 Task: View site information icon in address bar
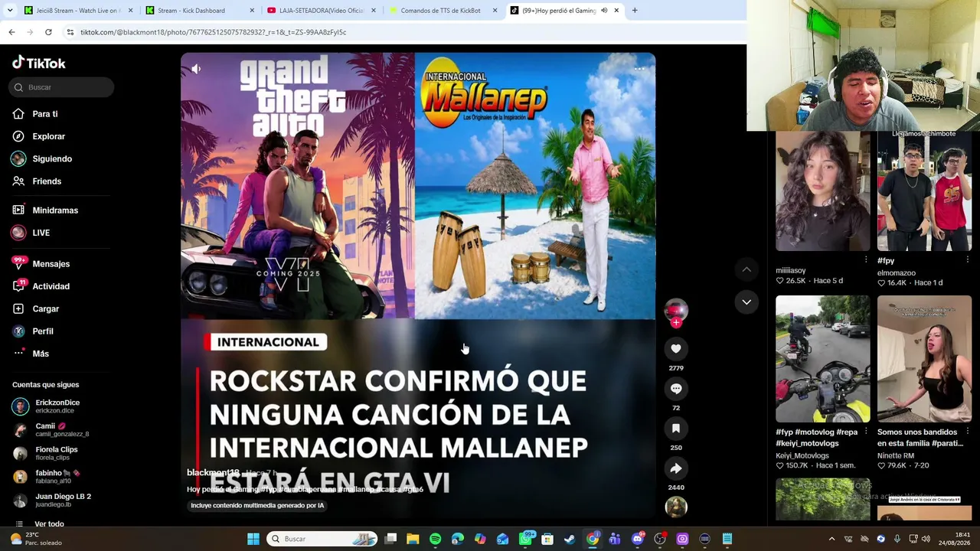(x=70, y=32)
